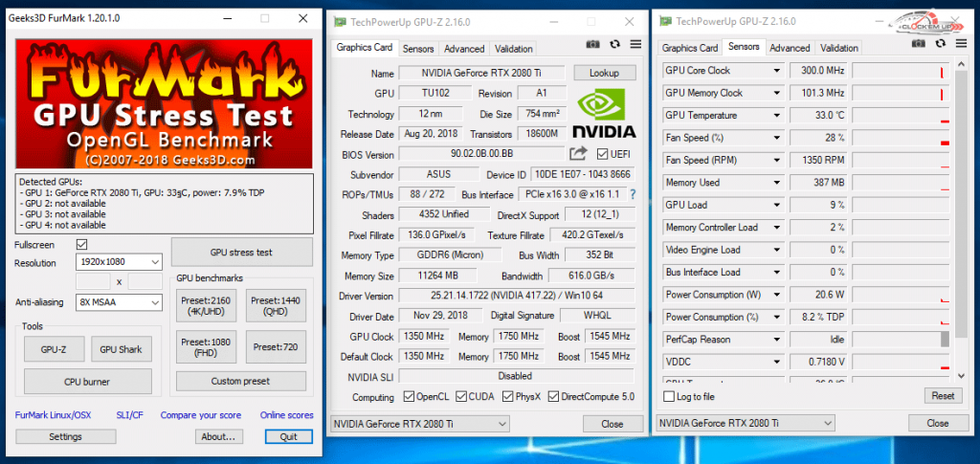Expand the PerfCap Reason sensor dropdown
This screenshot has height=464, width=980.
pos(777,340)
